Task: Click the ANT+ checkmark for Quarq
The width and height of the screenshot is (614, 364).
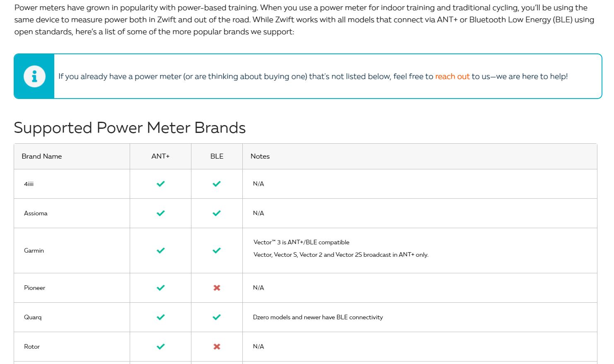Action: [x=161, y=317]
